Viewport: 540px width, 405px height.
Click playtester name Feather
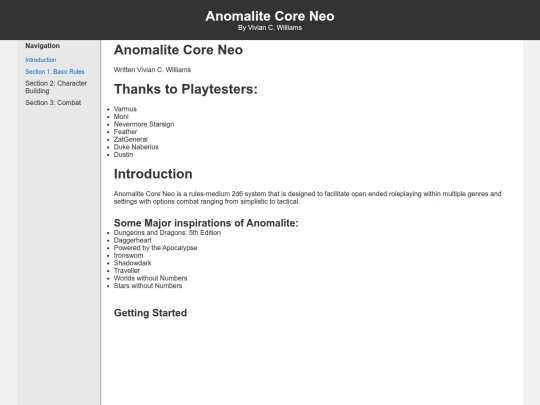[x=125, y=132]
